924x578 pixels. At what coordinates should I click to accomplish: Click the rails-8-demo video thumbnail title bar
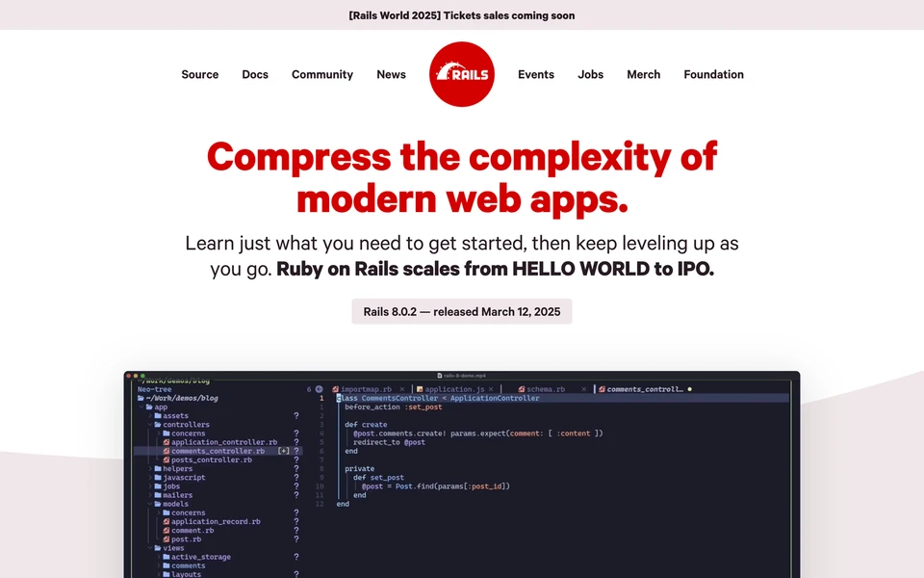(x=462, y=375)
